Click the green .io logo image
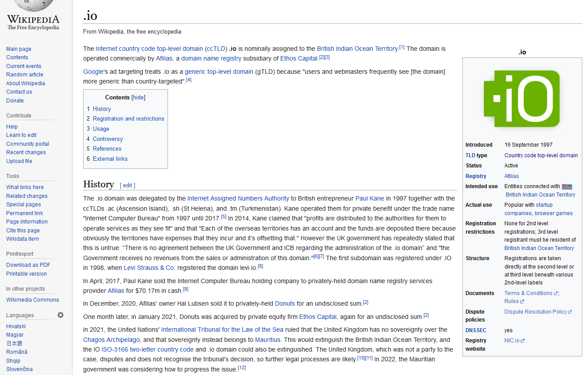The width and height of the screenshot is (588, 375). click(x=522, y=99)
